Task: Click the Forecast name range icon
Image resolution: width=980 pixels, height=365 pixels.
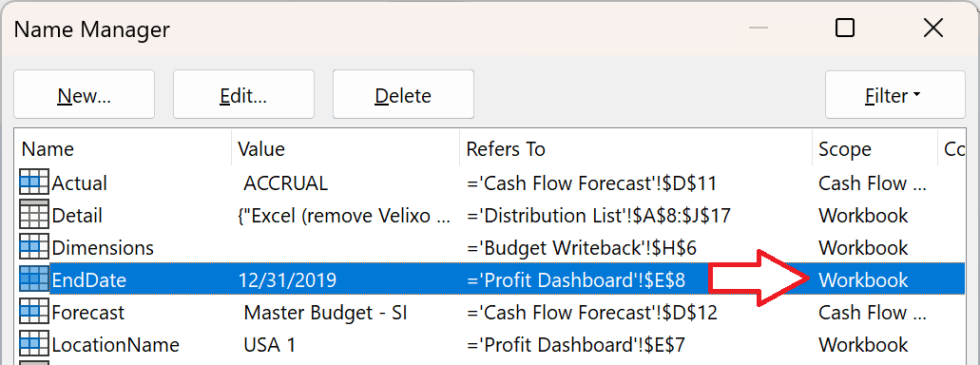Action: (x=34, y=312)
